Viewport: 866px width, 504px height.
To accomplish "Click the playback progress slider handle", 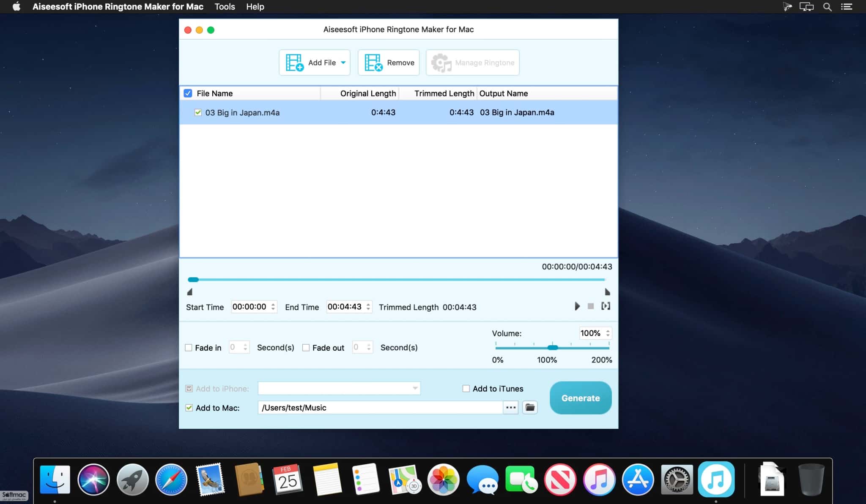I will (193, 280).
